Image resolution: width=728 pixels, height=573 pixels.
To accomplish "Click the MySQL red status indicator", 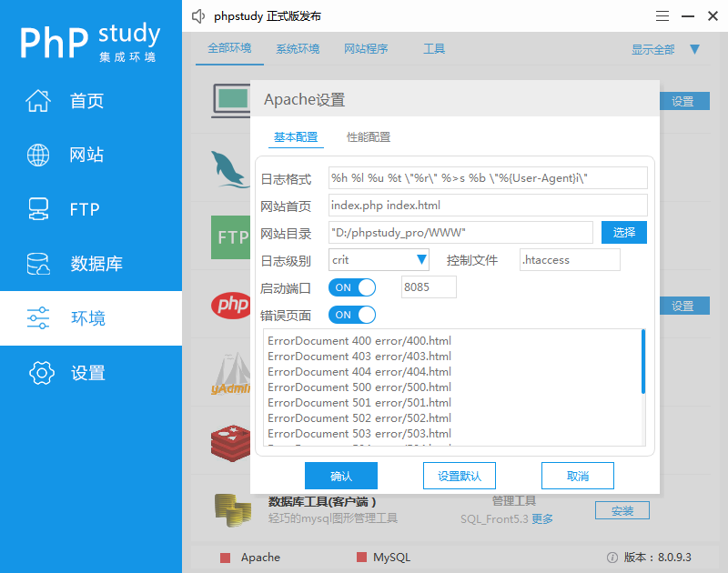I will [361, 557].
